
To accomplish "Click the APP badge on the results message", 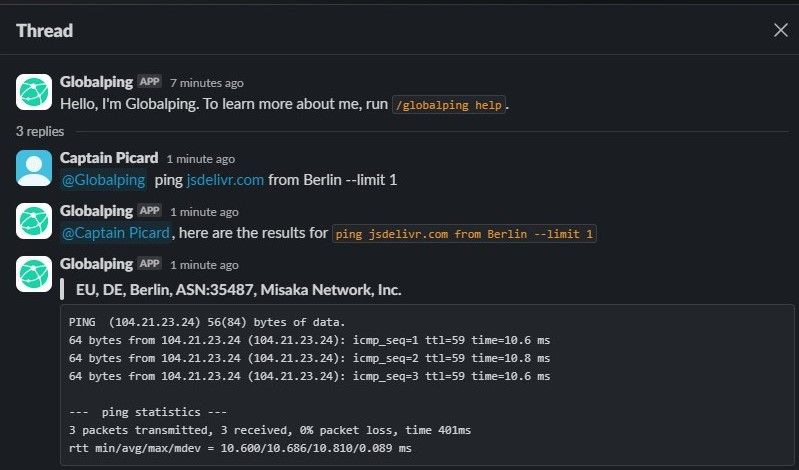I will (x=150, y=211).
